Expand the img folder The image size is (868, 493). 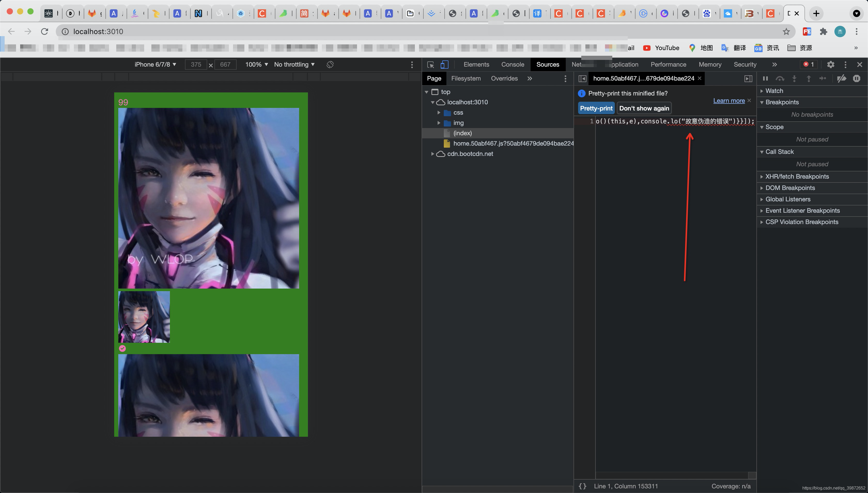point(439,123)
